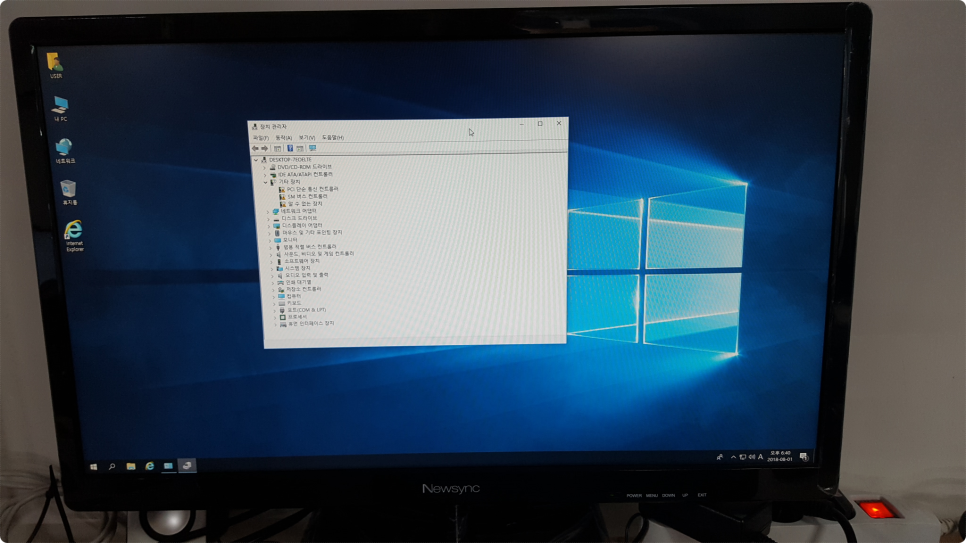Expand the 모니터 category
Viewport: 966px width, 543px height.
[270, 240]
